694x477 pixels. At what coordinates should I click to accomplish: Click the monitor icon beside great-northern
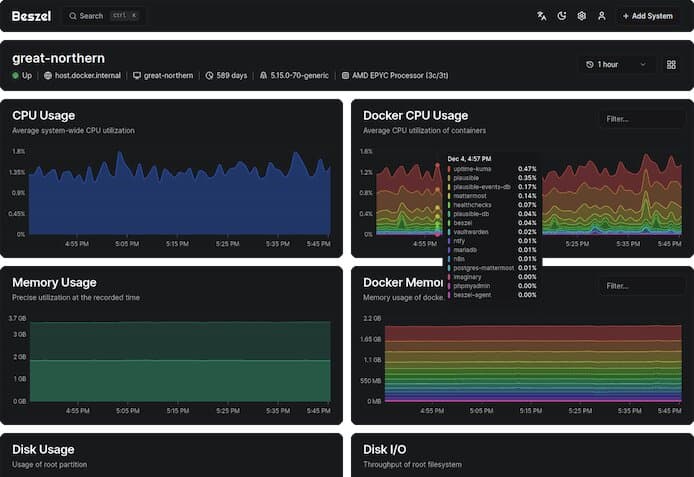137,76
